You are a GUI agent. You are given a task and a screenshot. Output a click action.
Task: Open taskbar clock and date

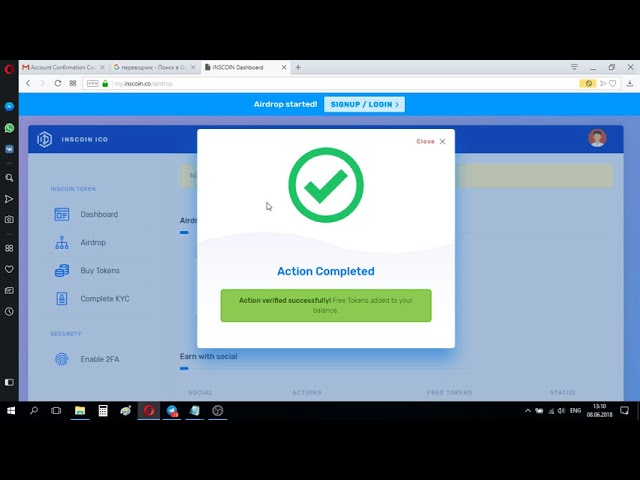click(x=600, y=411)
